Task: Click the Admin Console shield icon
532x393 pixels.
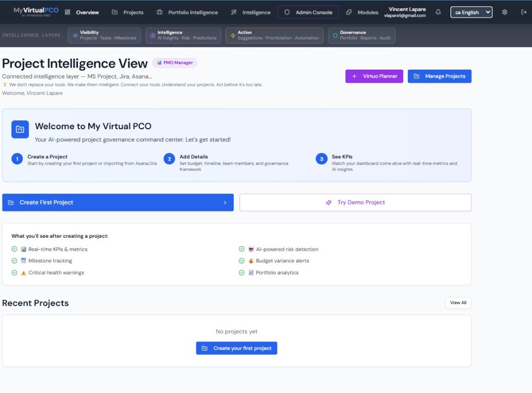Action: click(x=287, y=12)
